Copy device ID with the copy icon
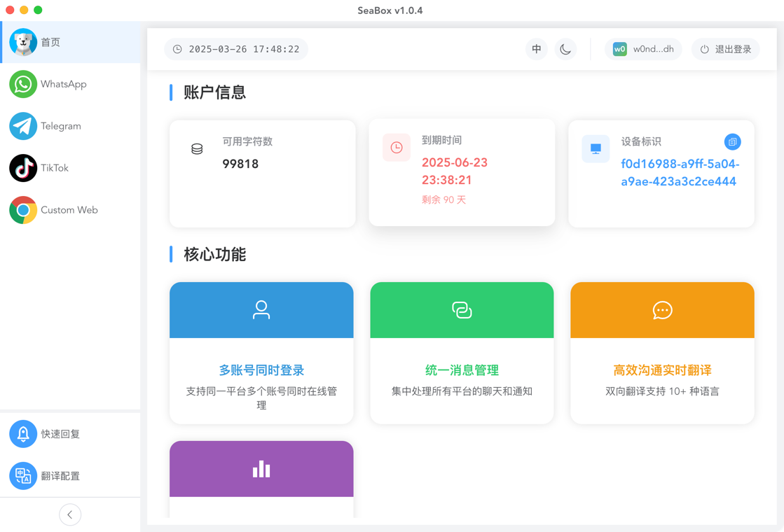The height and width of the screenshot is (532, 784). pos(732,142)
